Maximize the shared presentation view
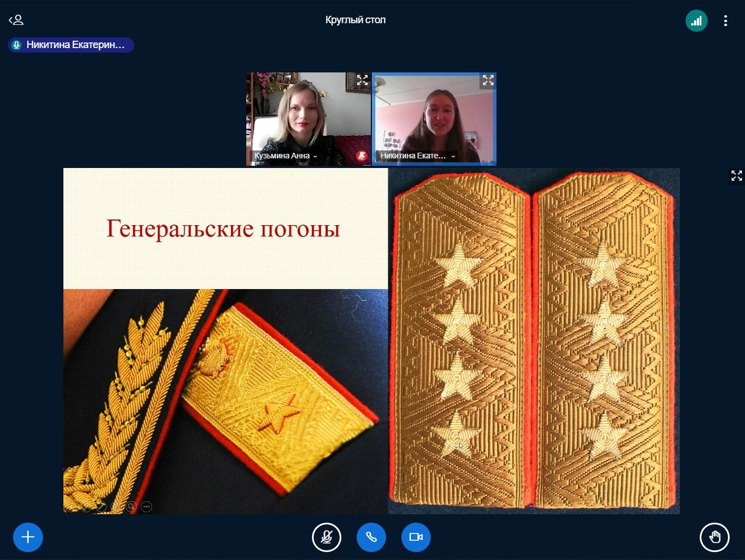The width and height of the screenshot is (745, 560). [x=737, y=176]
